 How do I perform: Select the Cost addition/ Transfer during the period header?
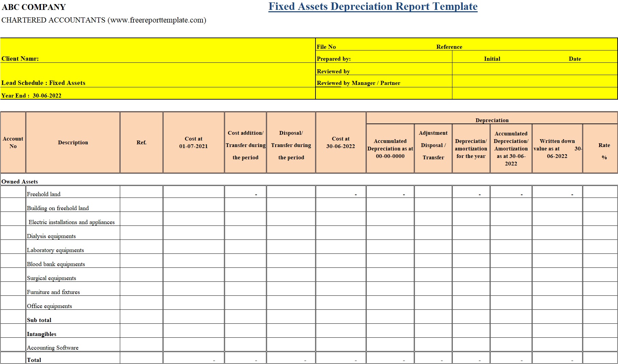click(245, 143)
